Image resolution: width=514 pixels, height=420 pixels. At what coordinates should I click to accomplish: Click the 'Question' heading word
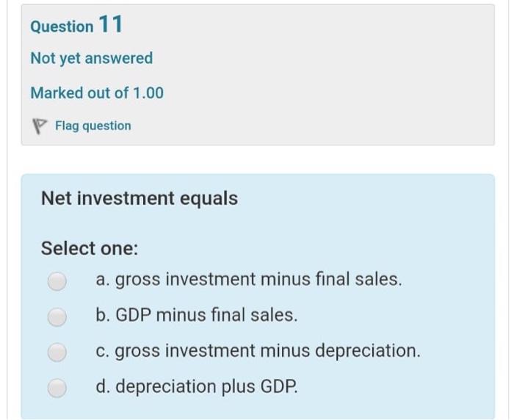62,26
